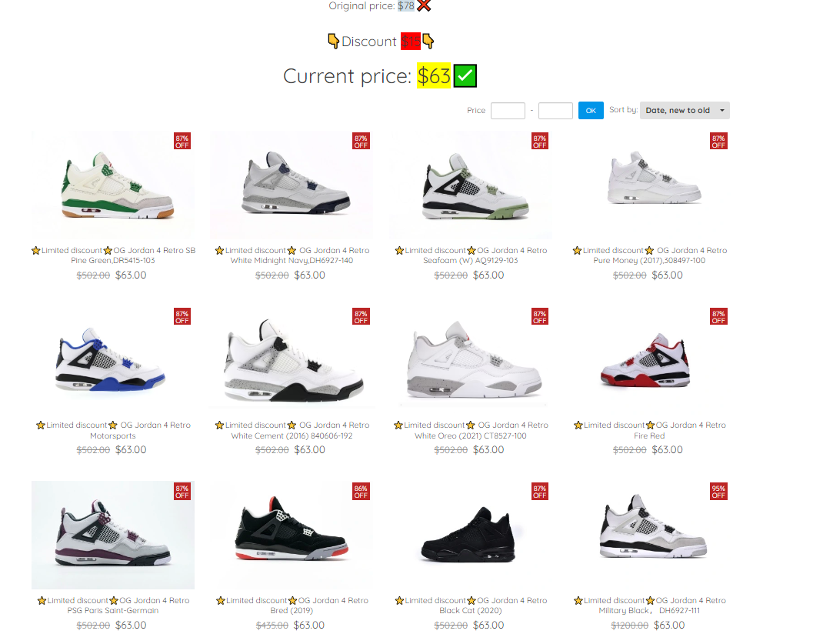Click the green checkmark next to current price

[x=465, y=75]
